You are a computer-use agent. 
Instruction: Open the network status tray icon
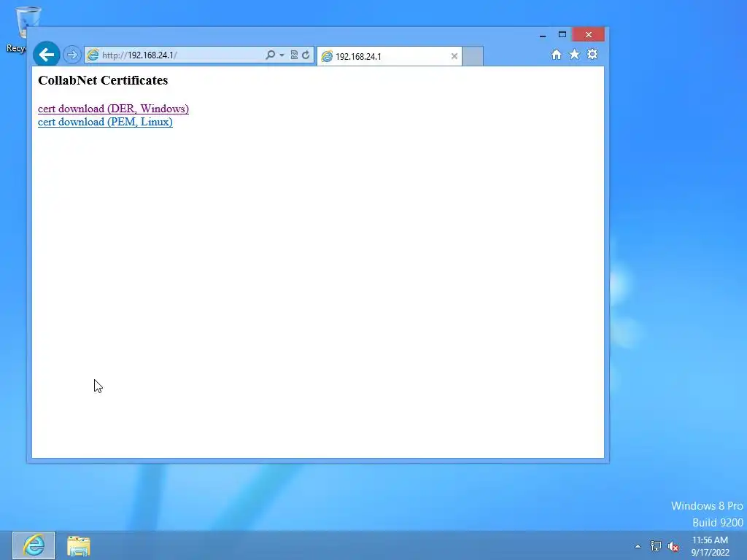(656, 546)
